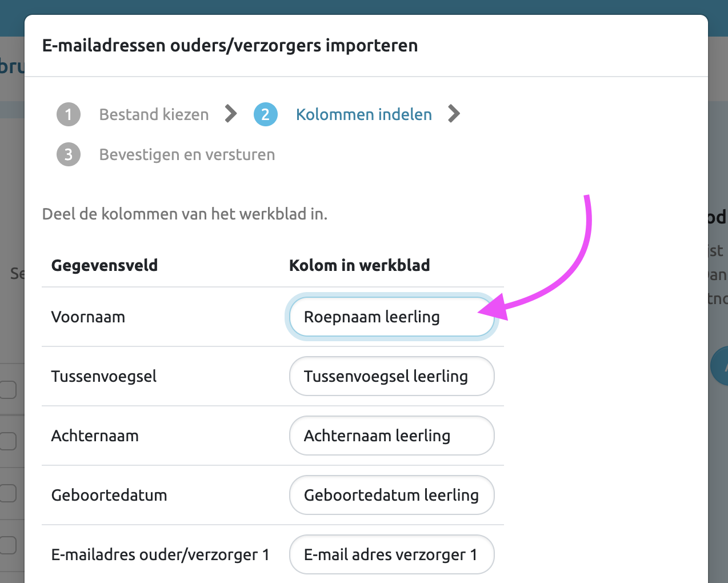Click the step 1 number circle

(69, 114)
